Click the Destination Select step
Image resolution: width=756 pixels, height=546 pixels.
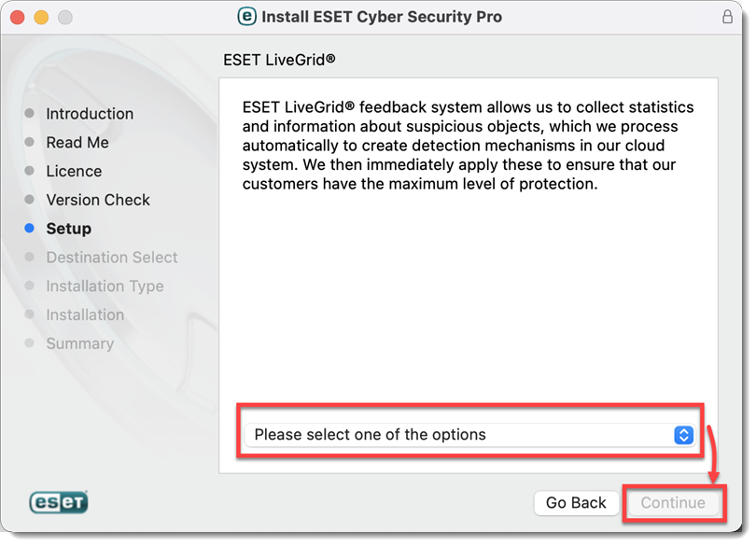pos(112,257)
